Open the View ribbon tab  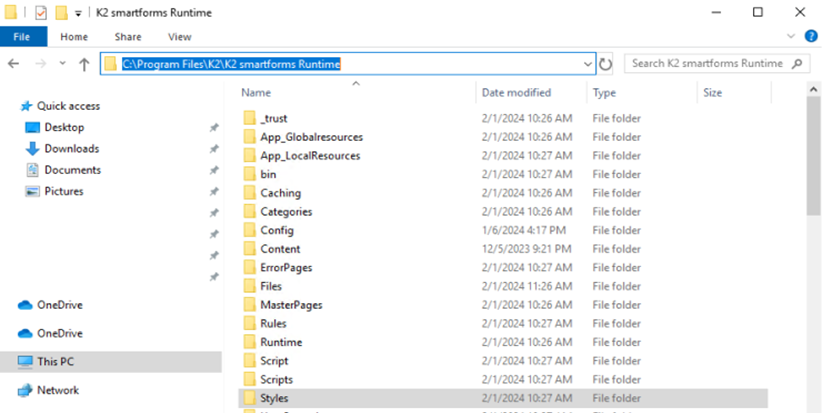pyautogui.click(x=179, y=37)
